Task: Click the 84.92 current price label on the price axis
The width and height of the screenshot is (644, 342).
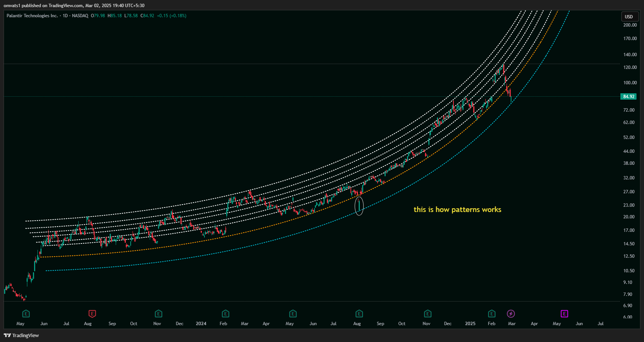Action: coord(629,97)
